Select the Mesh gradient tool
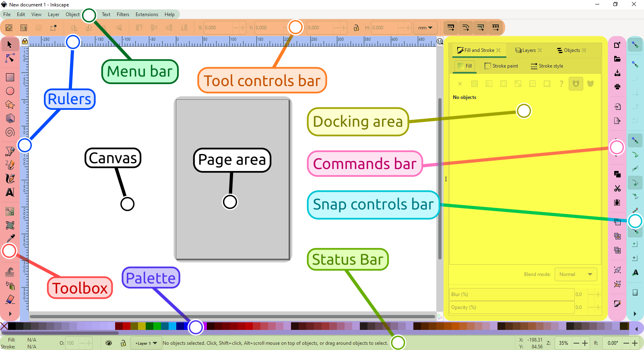 point(10,225)
